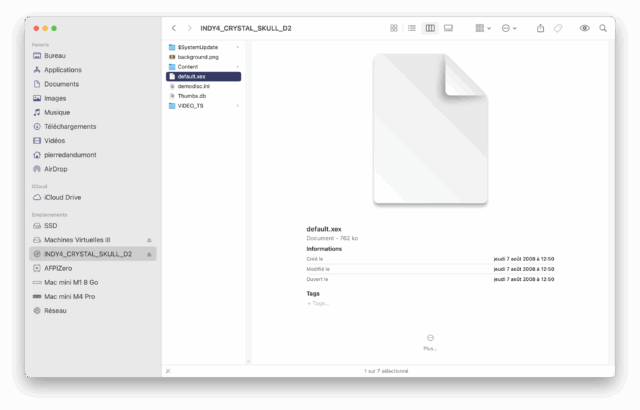Select the background.png file
The width and height of the screenshot is (640, 410).
pos(203,57)
